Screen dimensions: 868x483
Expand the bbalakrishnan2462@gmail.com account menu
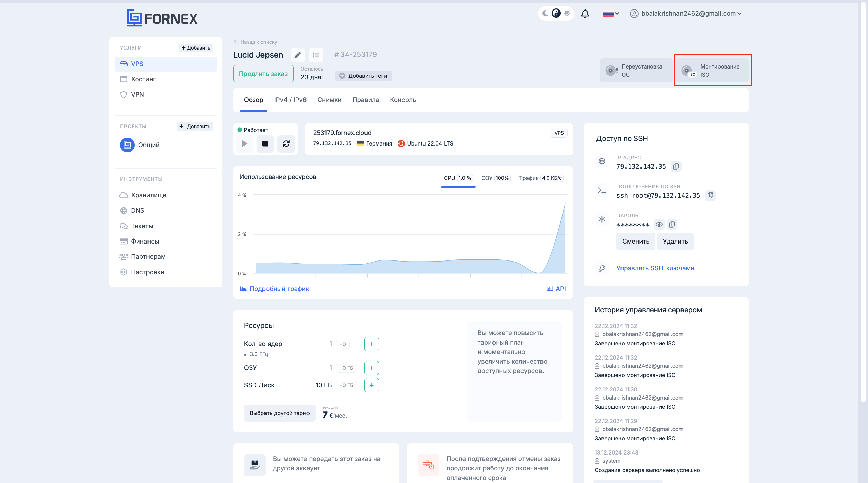point(686,14)
